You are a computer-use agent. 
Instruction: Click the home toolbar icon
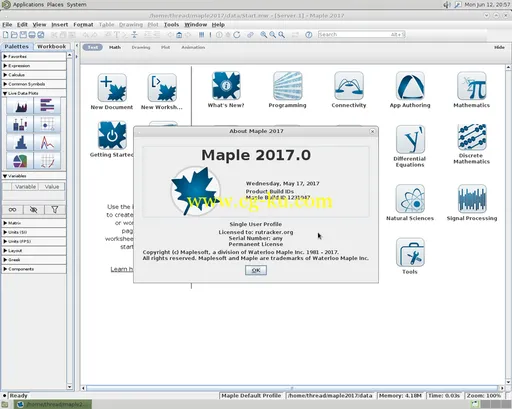179,35
